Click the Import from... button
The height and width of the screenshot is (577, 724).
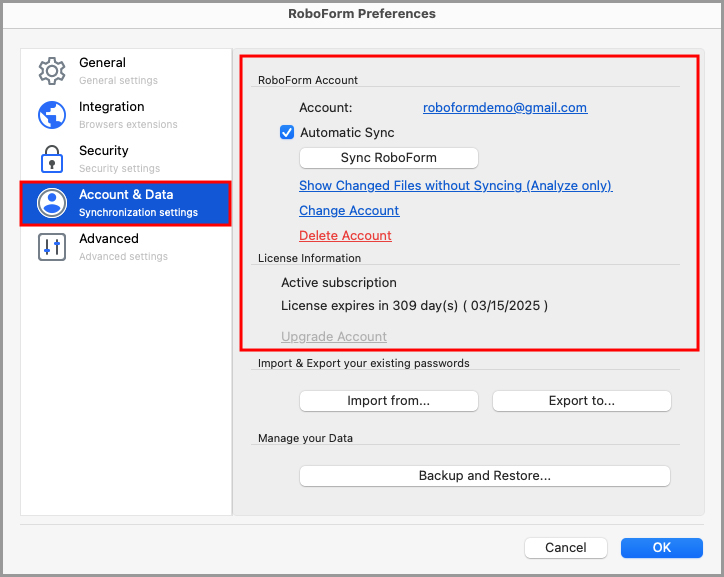click(389, 401)
